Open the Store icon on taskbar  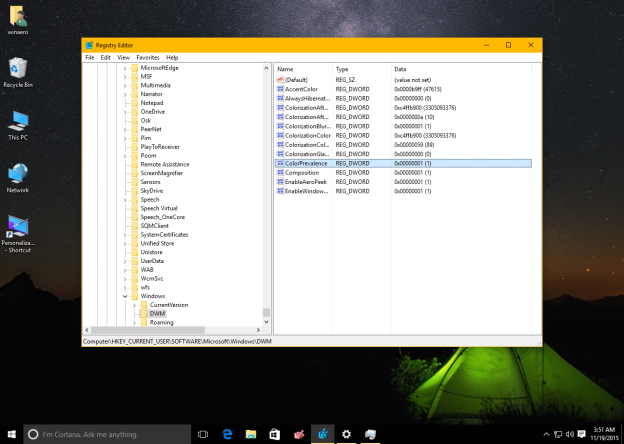point(275,434)
